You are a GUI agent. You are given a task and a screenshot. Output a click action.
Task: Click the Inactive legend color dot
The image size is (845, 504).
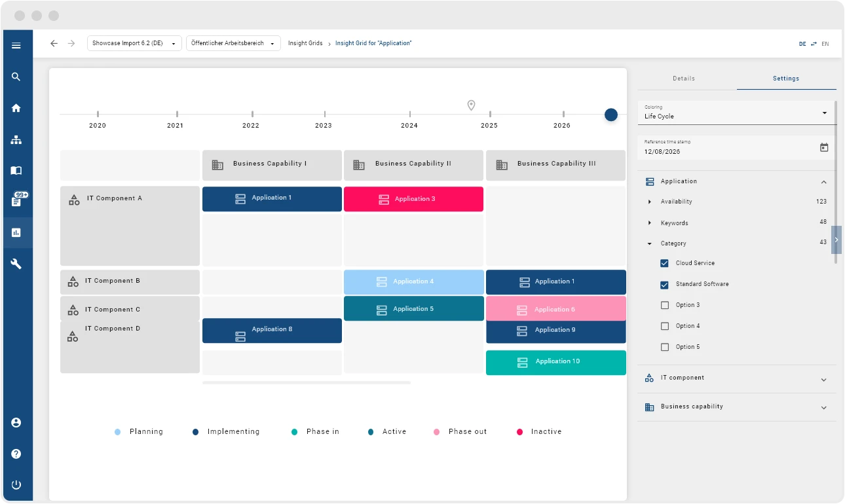click(x=520, y=432)
